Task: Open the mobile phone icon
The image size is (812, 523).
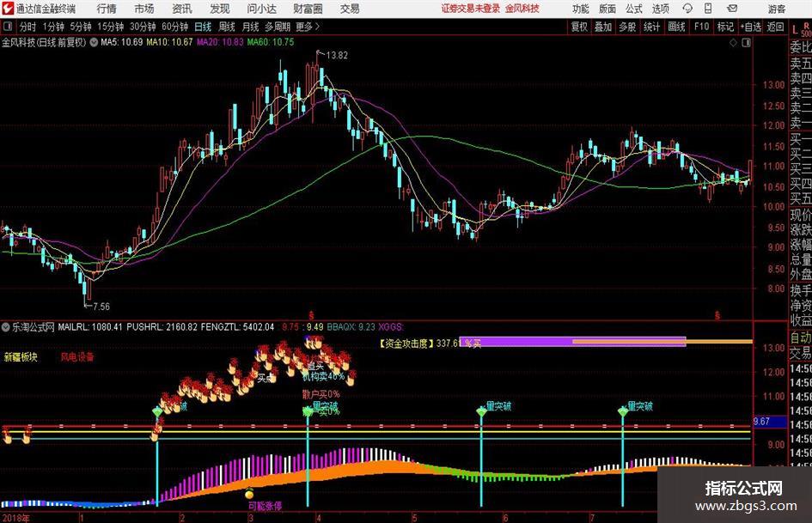Action: (708, 9)
